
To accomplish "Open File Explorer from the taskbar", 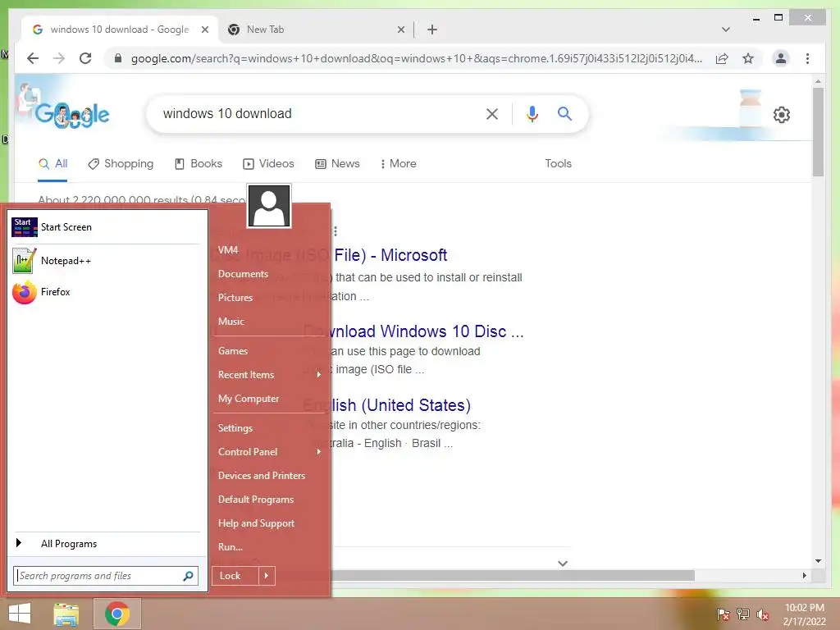I will pyautogui.click(x=66, y=614).
